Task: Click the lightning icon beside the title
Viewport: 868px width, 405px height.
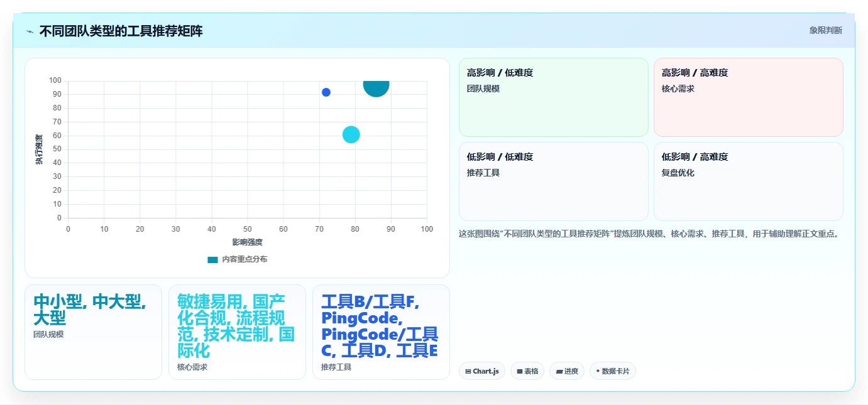Action: (30, 31)
